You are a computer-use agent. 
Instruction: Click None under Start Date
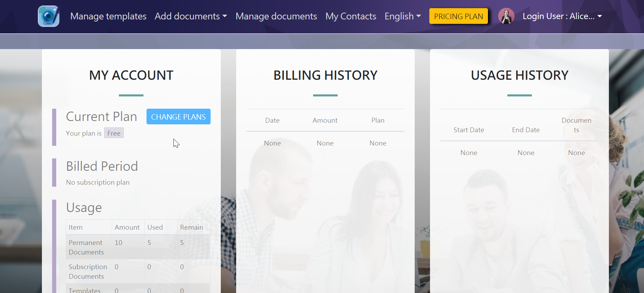pos(469,153)
